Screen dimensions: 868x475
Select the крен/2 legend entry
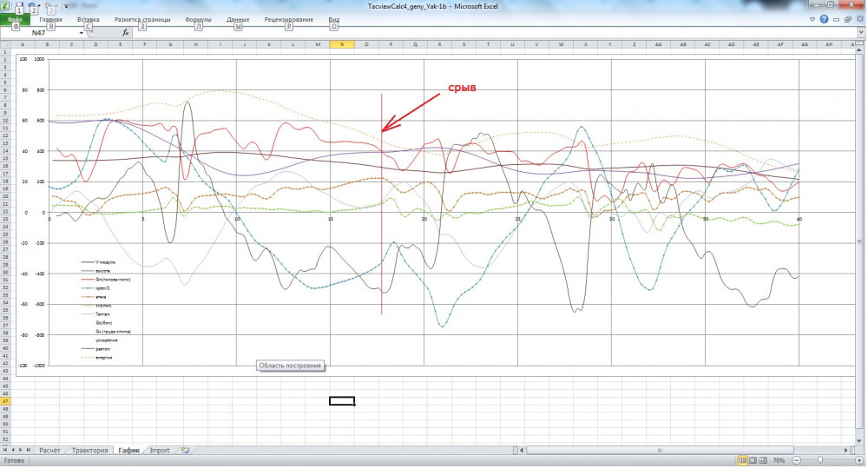click(95, 288)
